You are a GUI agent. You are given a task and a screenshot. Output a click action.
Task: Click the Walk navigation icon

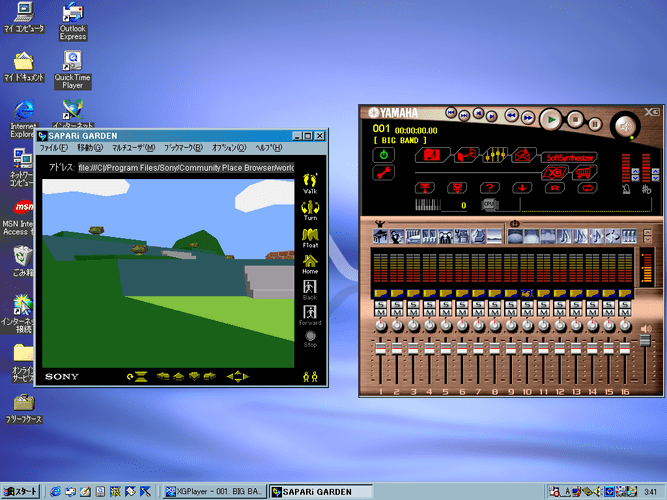pyautogui.click(x=310, y=183)
